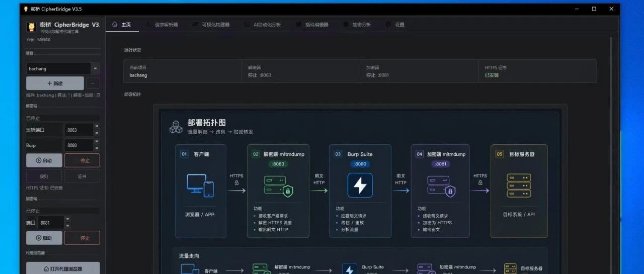Click 解密 HTTPS 流量 in 解密端 function list
Image resolution: width=644 pixels, height=274 pixels.
tap(275, 223)
